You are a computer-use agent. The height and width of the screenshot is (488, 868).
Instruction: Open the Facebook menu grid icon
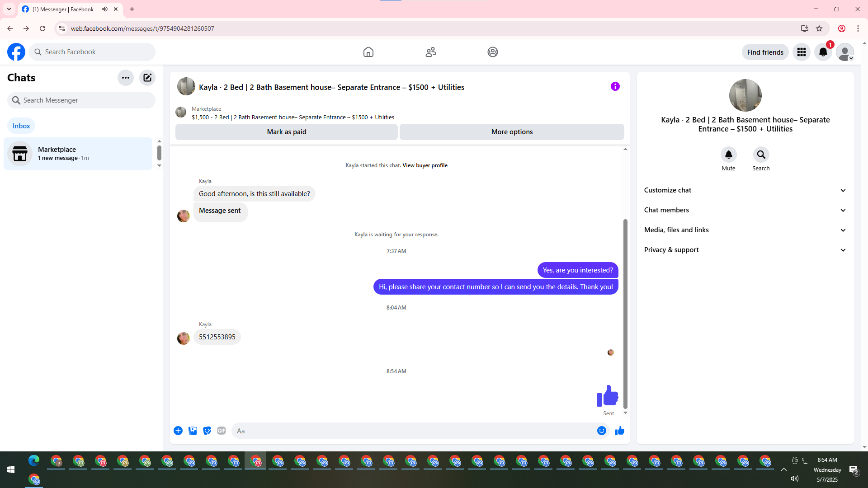tap(801, 52)
